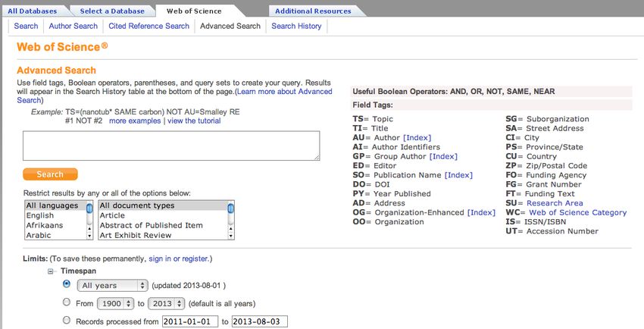Click the document types scrollbar thumb

231,208
